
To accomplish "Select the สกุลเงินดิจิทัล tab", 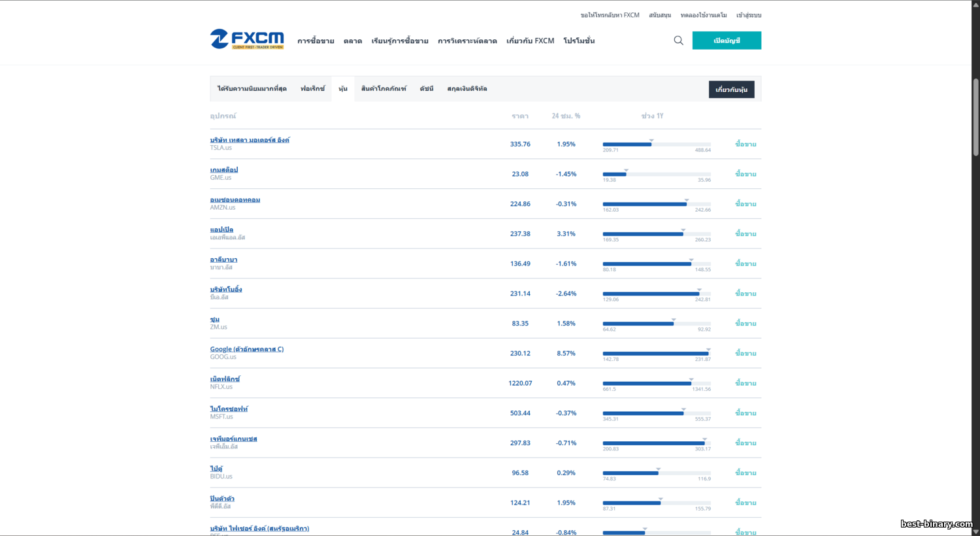I will (467, 89).
